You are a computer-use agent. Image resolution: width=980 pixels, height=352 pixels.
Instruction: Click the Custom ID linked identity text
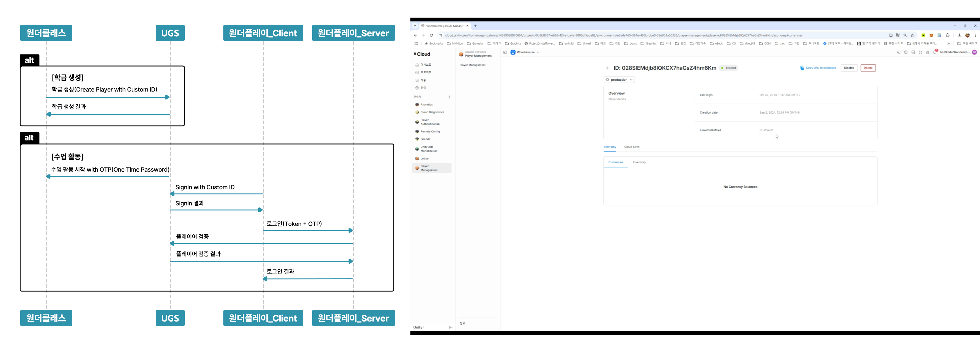point(766,130)
